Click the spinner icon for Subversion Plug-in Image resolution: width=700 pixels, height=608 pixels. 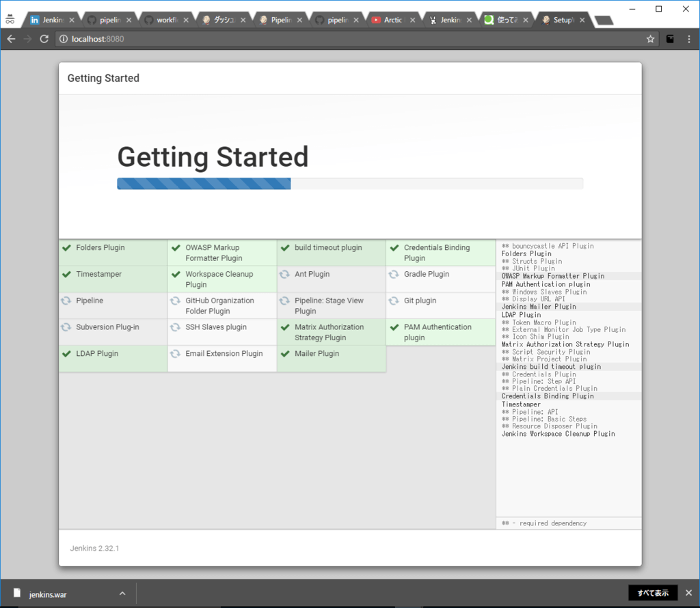pyautogui.click(x=66, y=327)
